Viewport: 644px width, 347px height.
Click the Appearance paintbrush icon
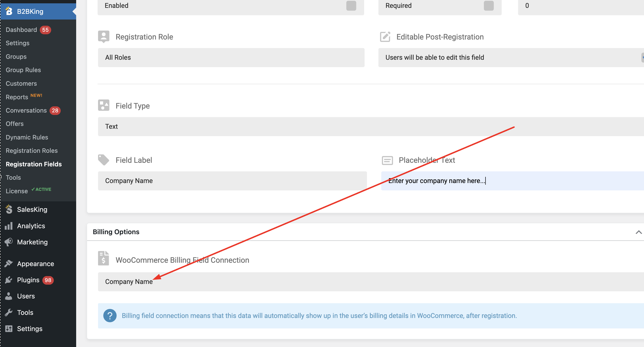(9, 263)
